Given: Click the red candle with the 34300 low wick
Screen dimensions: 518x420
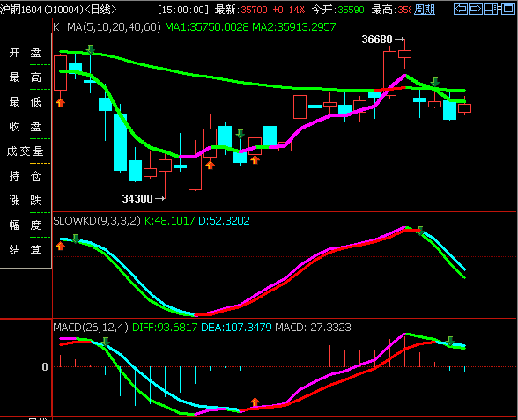Looking at the screenshot, I should coord(166,166).
